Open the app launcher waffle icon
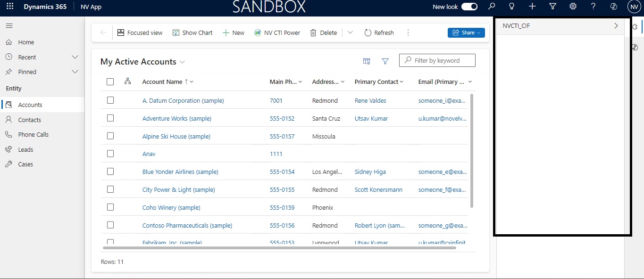The width and height of the screenshot is (644, 279). pyautogui.click(x=10, y=7)
